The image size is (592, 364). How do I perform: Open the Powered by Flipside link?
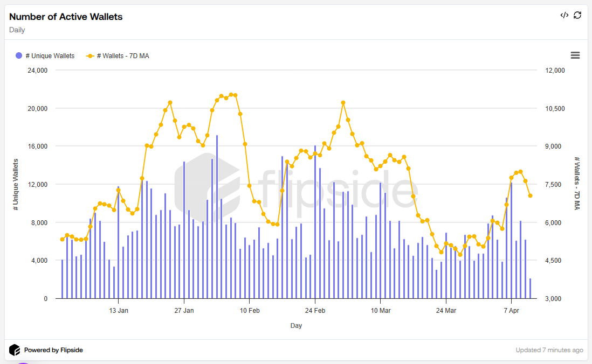coord(53,350)
